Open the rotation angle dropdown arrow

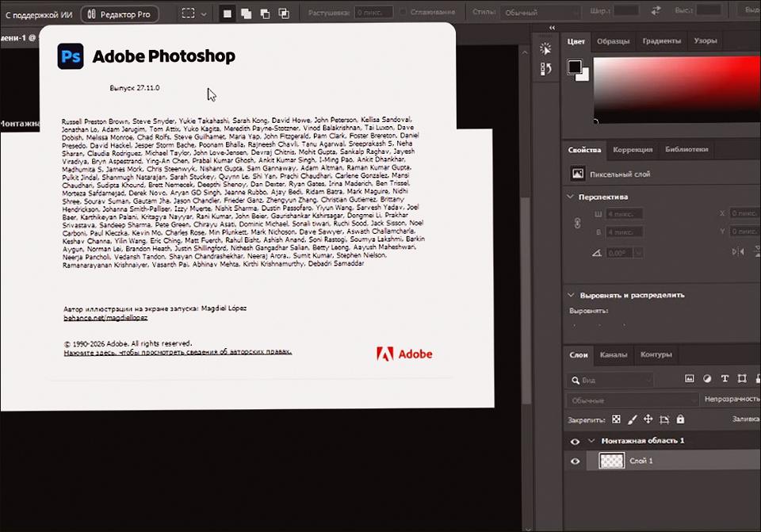pos(638,253)
